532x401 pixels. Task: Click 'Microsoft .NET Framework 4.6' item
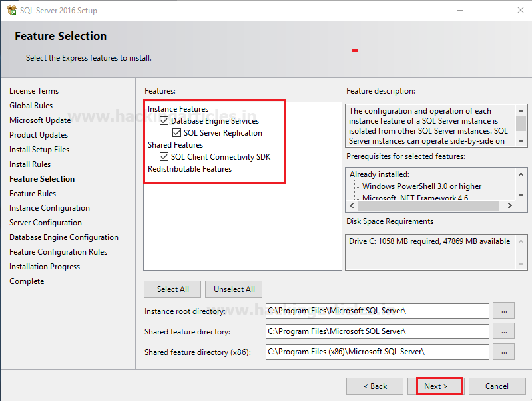point(415,198)
